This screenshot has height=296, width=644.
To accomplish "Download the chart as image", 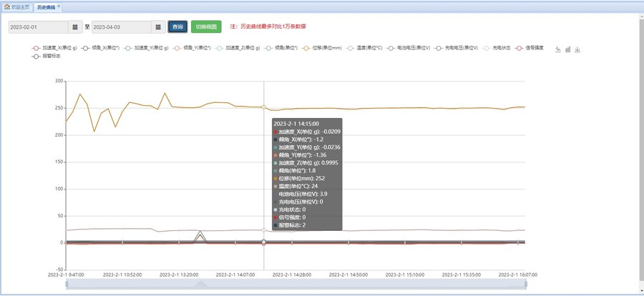I will tap(577, 50).
